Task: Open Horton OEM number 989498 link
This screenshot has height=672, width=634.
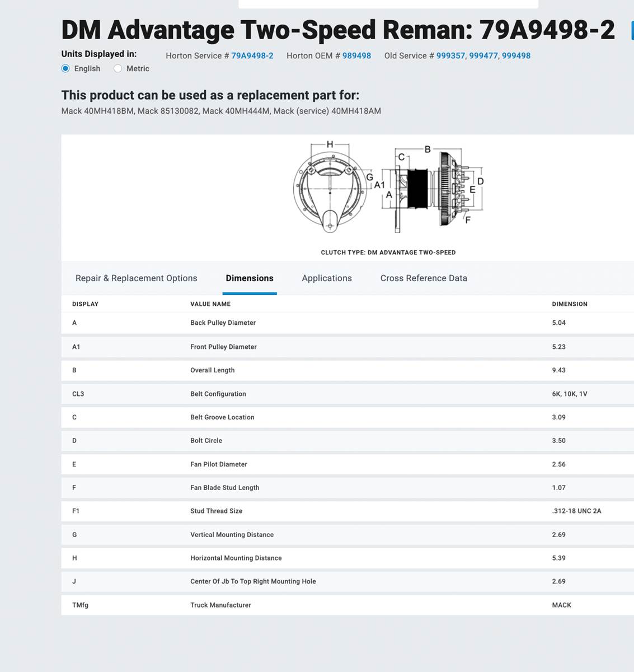Action: pyautogui.click(x=356, y=55)
